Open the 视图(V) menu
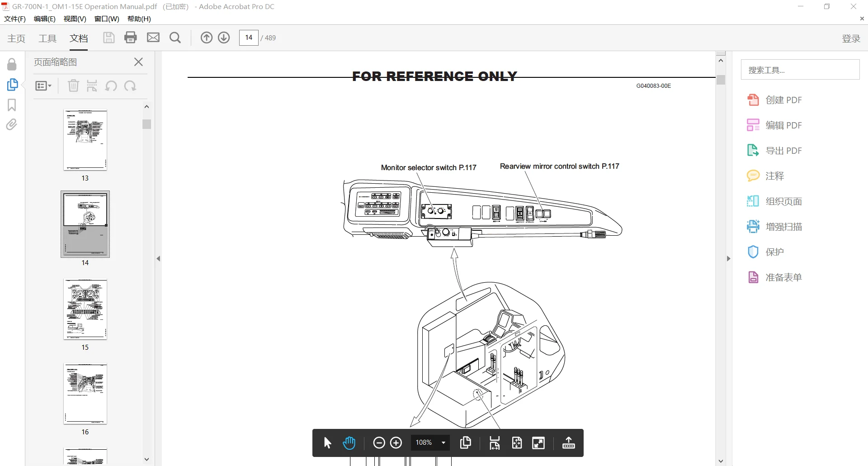Screen dimensions: 868x466 pyautogui.click(x=75, y=19)
